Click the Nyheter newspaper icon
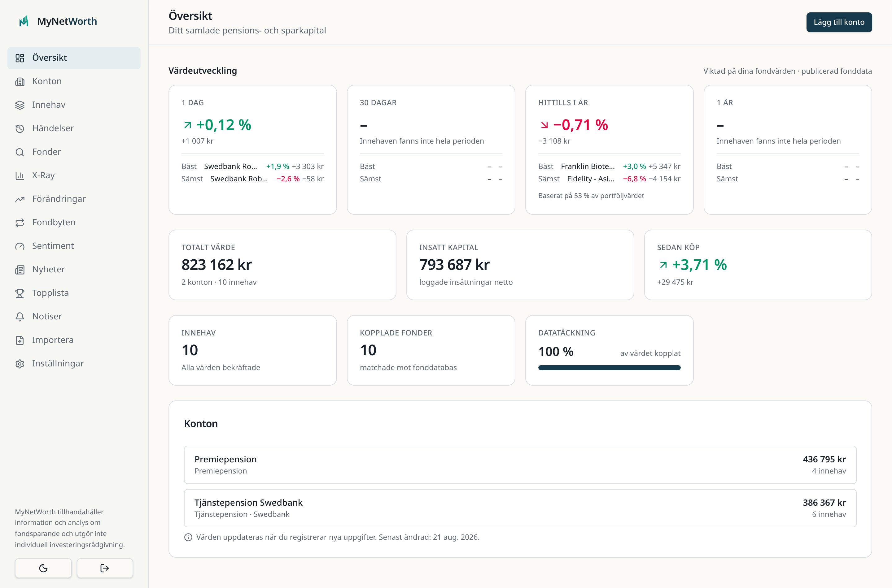The image size is (892, 588). pyautogui.click(x=20, y=270)
